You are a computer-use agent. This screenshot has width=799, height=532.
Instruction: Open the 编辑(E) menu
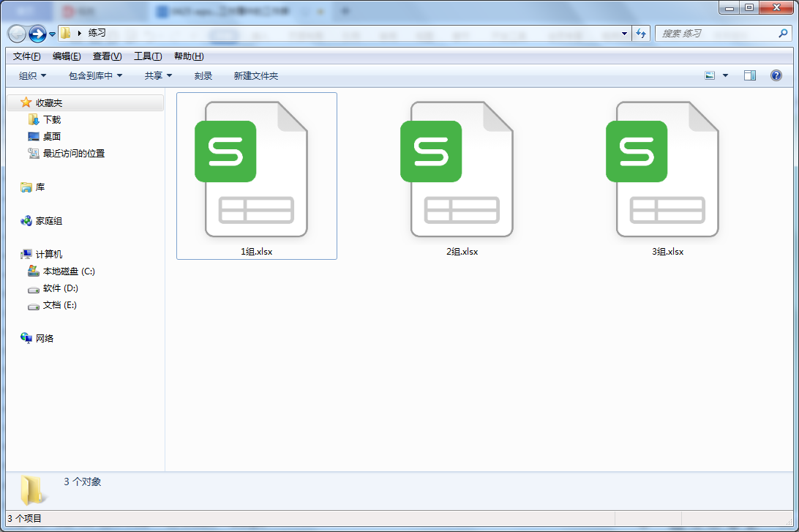point(67,56)
